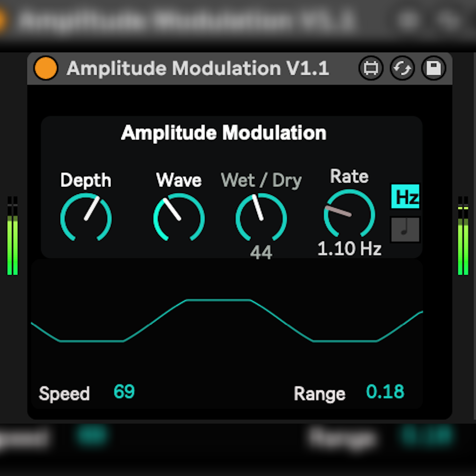Click the right output level meter
476x476 pixels.
tap(463, 236)
